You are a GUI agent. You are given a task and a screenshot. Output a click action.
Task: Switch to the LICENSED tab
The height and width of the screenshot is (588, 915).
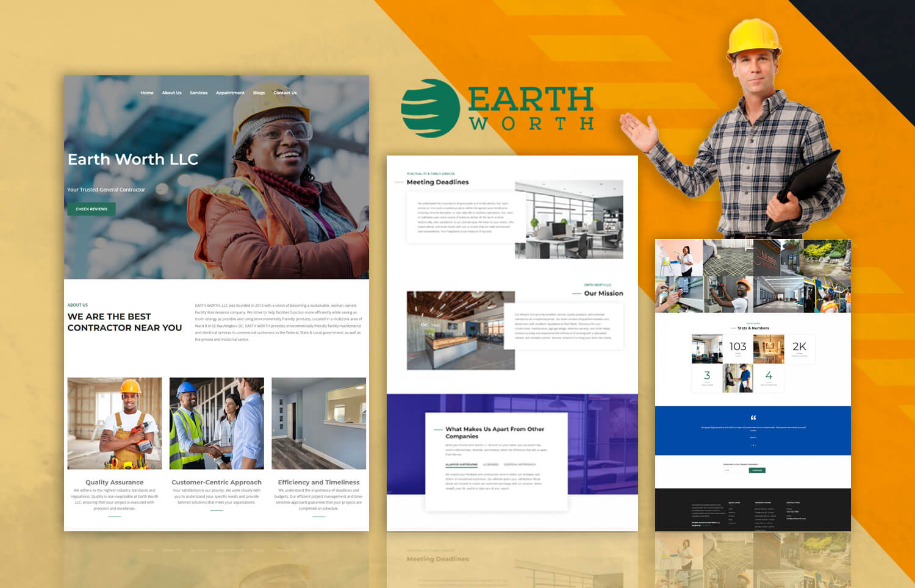pos(490,464)
